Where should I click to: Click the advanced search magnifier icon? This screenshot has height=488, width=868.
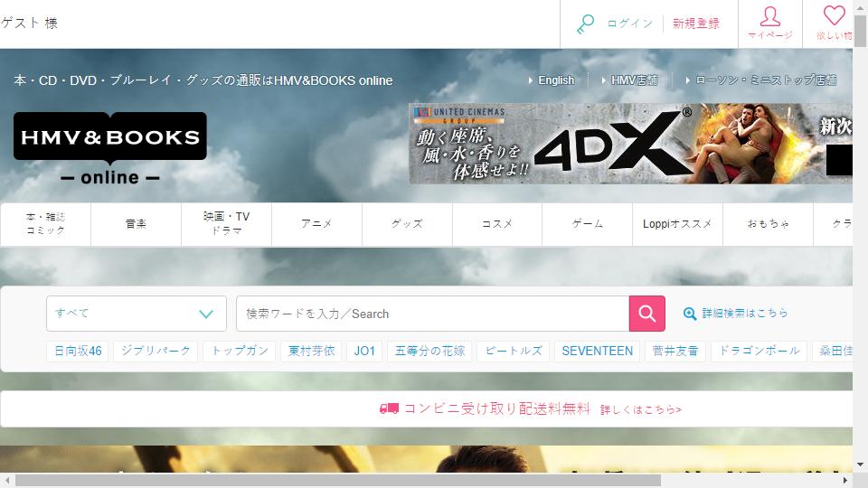pyautogui.click(x=690, y=314)
